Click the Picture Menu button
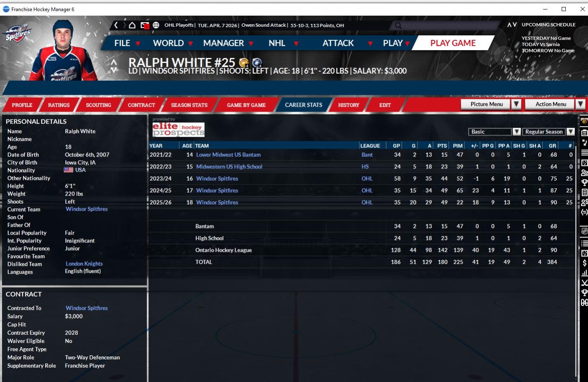Viewport: 588px width, 382px height. coord(486,104)
